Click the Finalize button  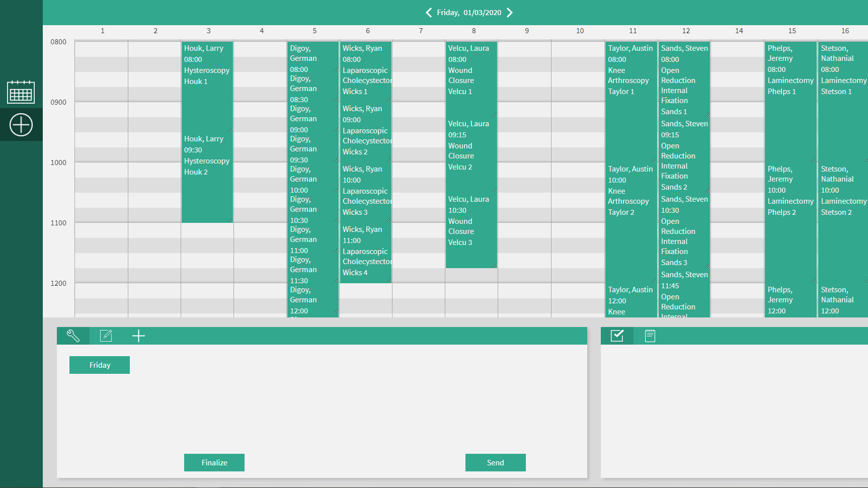[214, 462]
